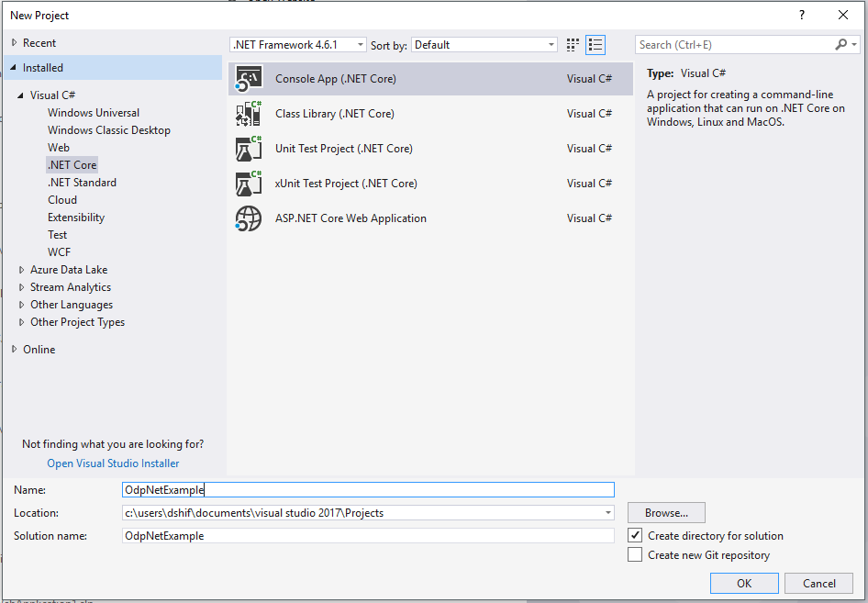Image resolution: width=868 pixels, height=603 pixels.
Task: Collapse the Installed section
Action: pyautogui.click(x=13, y=68)
